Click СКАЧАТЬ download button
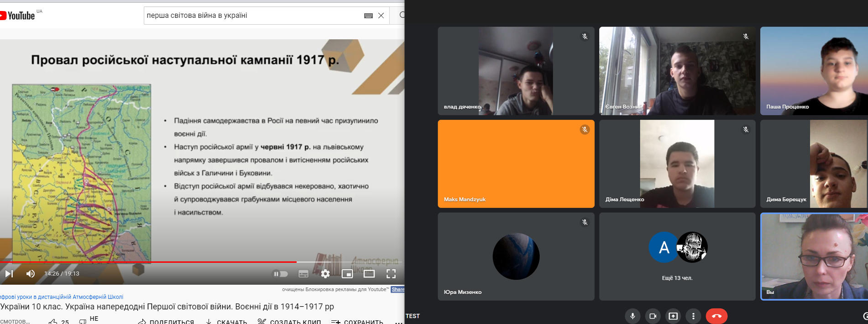868x324 pixels. [x=226, y=321]
